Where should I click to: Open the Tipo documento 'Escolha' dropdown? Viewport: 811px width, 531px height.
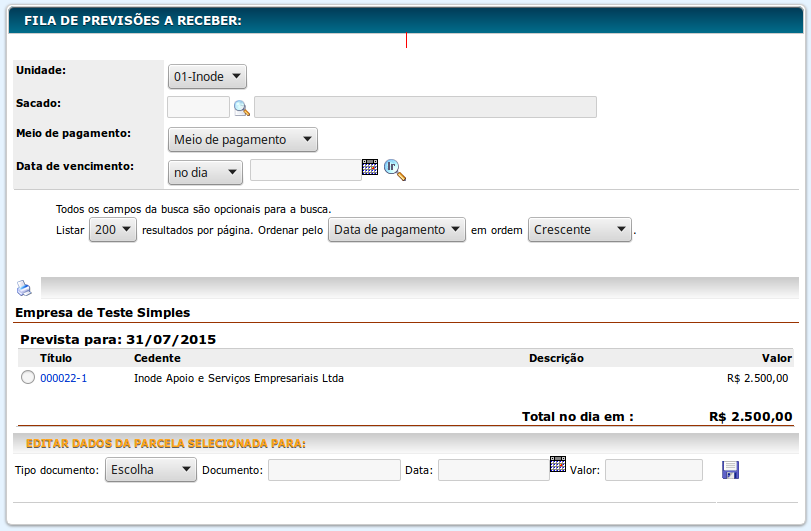pos(150,470)
